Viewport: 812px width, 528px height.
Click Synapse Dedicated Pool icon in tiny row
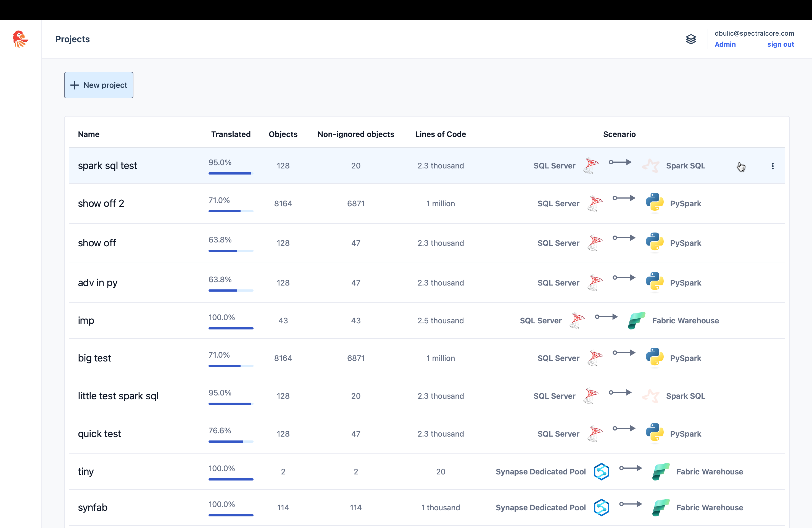pyautogui.click(x=601, y=471)
